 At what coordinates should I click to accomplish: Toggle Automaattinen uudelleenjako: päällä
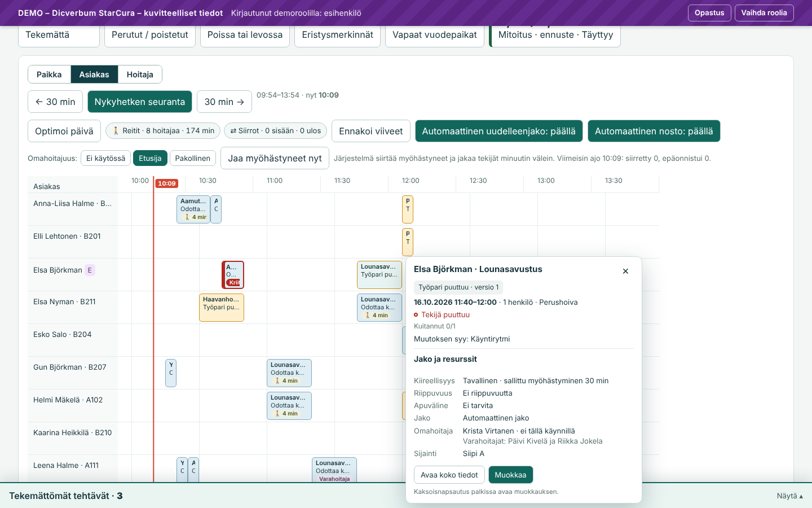tap(499, 131)
